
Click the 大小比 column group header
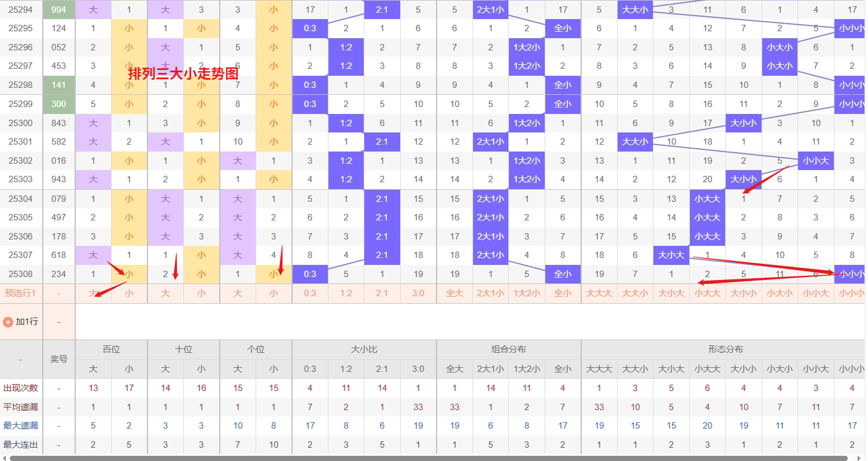click(x=364, y=349)
